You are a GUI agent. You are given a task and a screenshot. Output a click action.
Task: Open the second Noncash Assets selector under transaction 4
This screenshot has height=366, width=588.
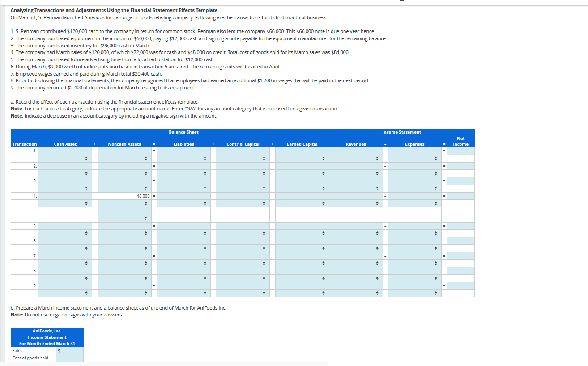click(x=146, y=218)
